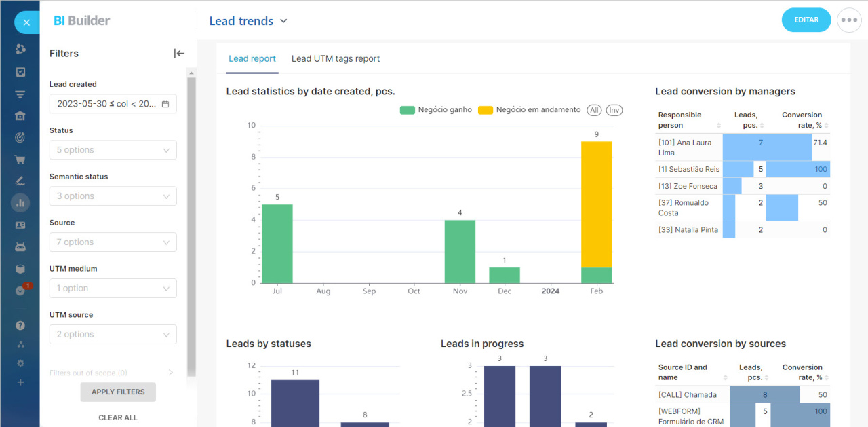Image resolution: width=868 pixels, height=427 pixels.
Task: Toggle the Negócio ganho legend series
Action: (x=436, y=110)
